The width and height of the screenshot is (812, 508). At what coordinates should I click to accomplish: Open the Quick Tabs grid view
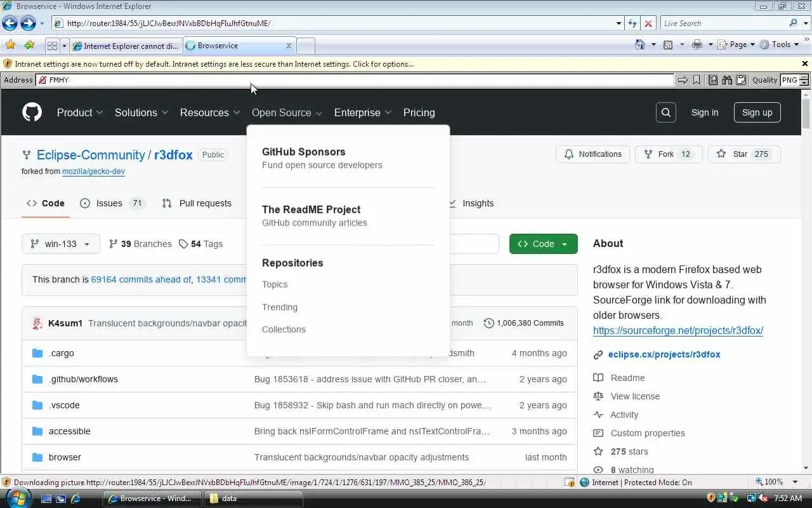pos(52,46)
